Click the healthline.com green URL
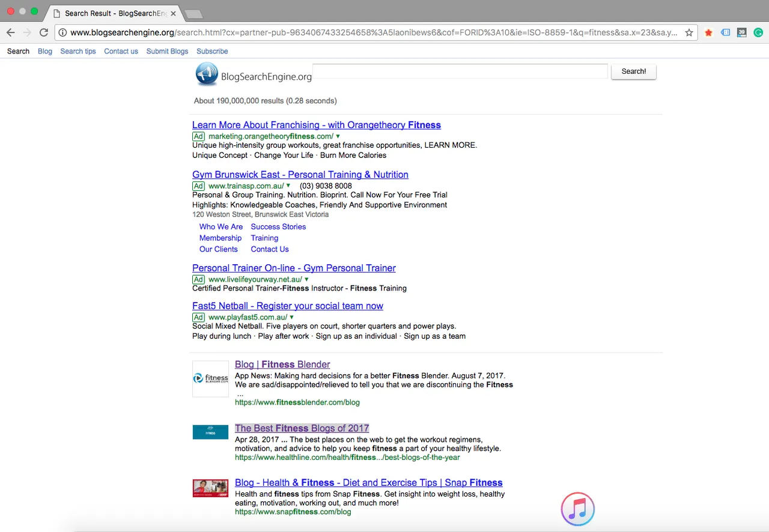This screenshot has height=532, width=769. 347,458
